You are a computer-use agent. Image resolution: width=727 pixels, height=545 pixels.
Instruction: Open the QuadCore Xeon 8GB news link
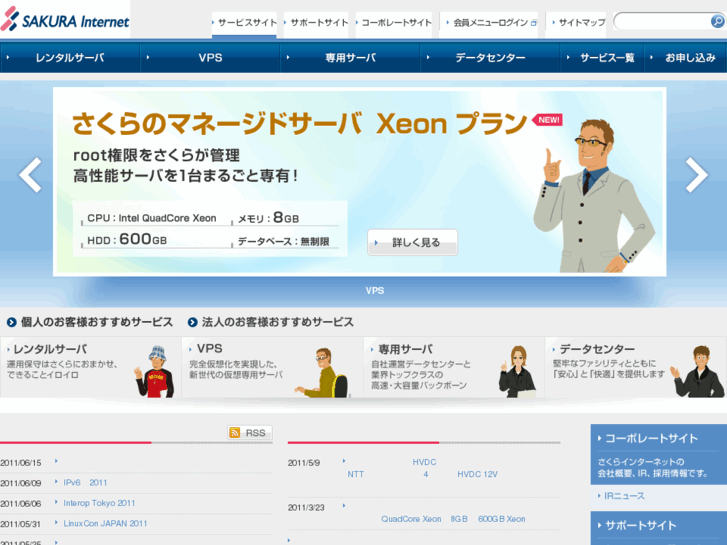coord(453,519)
